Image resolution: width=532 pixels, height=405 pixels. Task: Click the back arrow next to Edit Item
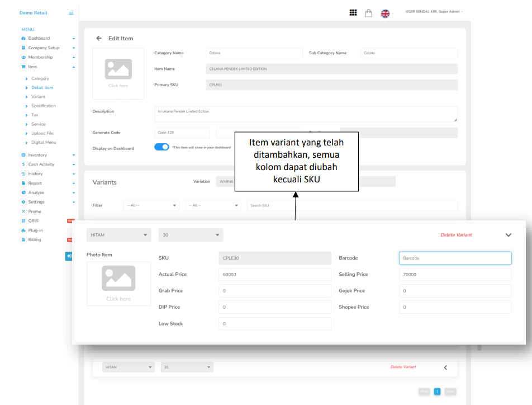[99, 39]
